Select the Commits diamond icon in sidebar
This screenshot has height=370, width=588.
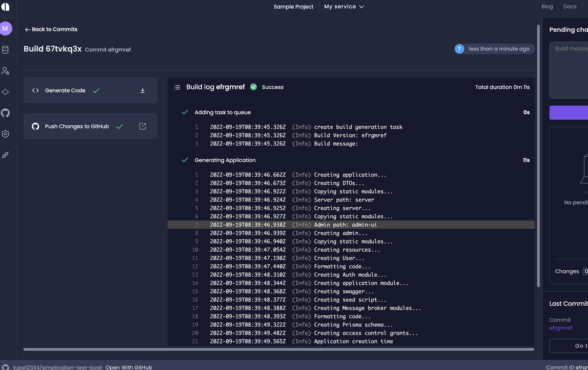[x=5, y=92]
